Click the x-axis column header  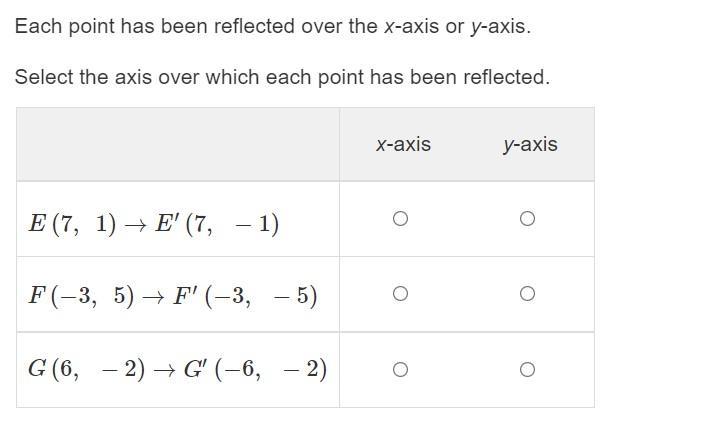(403, 145)
